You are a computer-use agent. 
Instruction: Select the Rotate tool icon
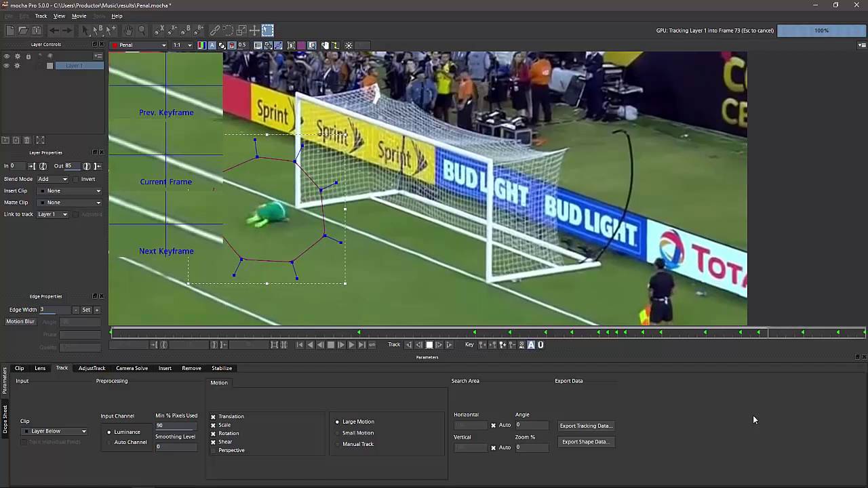tap(228, 30)
